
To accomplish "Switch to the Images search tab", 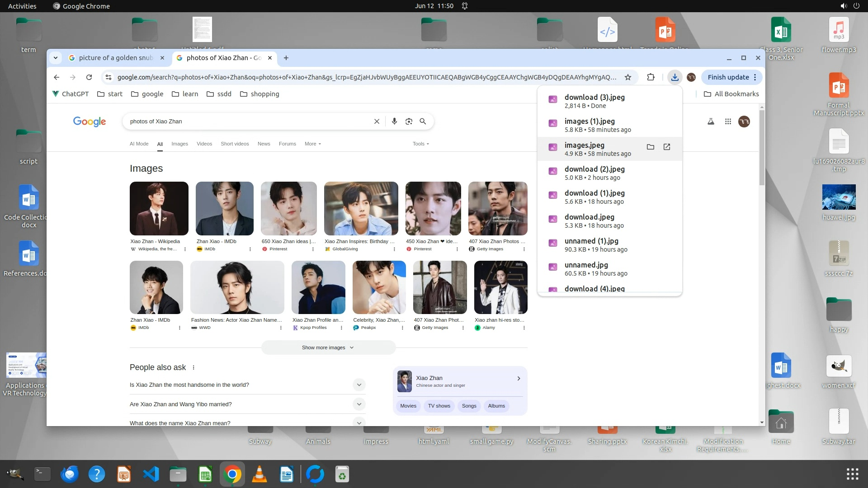I will [x=179, y=144].
